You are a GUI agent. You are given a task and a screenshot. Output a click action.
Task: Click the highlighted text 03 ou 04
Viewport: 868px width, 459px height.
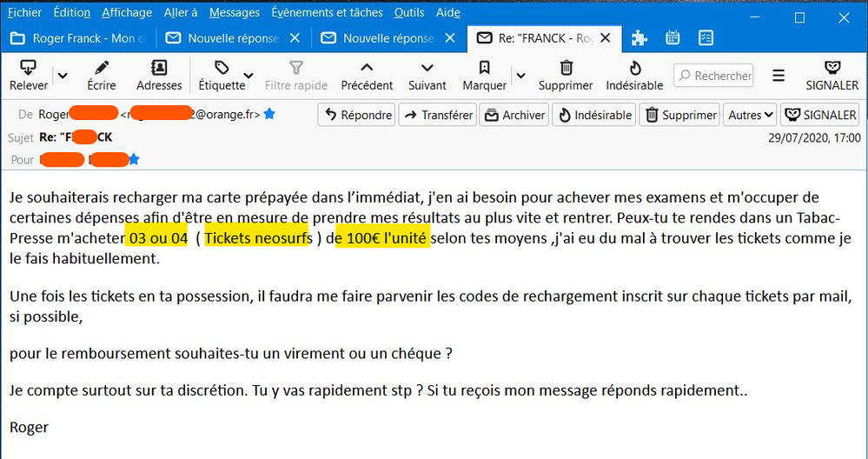tap(158, 239)
